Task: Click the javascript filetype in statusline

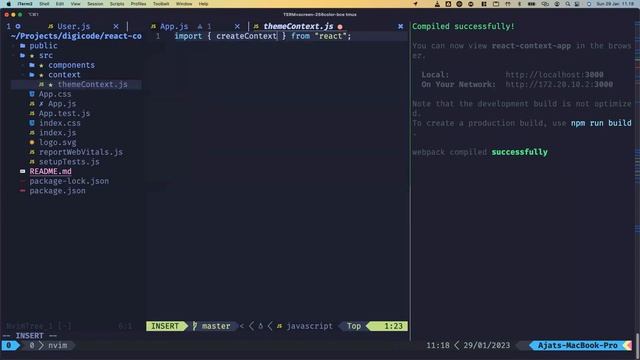Action: (x=309, y=326)
